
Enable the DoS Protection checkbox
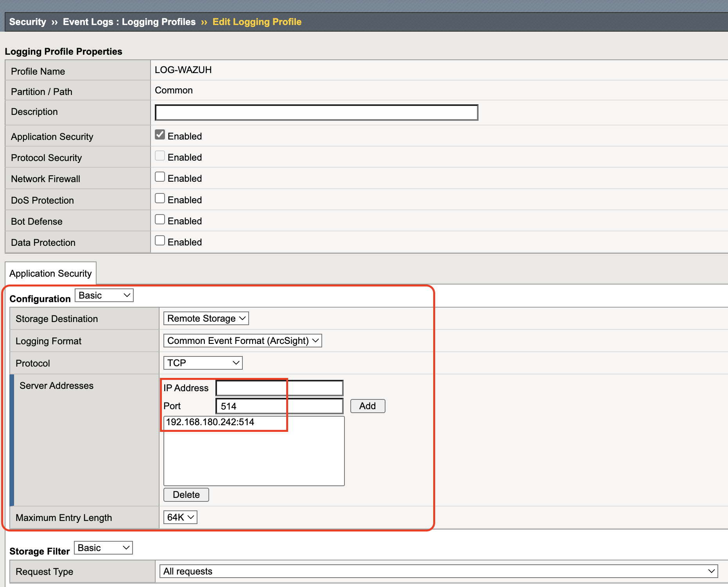160,198
